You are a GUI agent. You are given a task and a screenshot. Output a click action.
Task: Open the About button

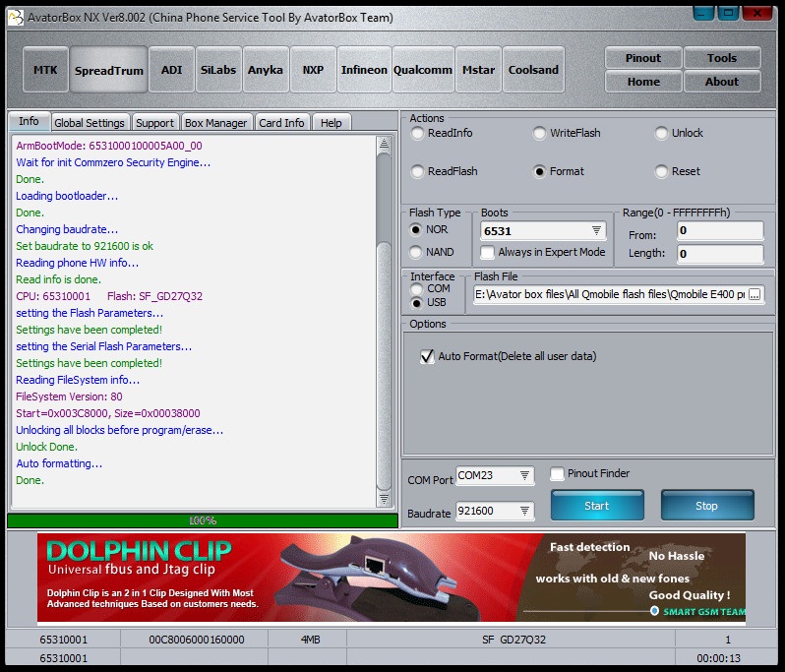pyautogui.click(x=722, y=81)
